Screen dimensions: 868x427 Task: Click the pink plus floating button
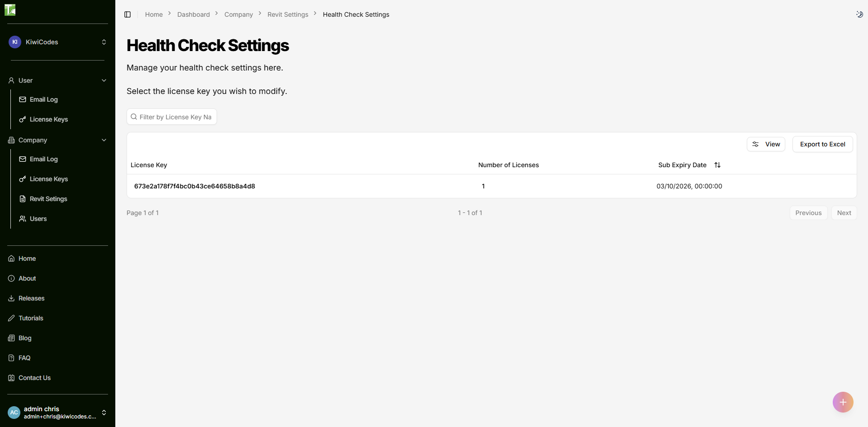[x=843, y=402]
